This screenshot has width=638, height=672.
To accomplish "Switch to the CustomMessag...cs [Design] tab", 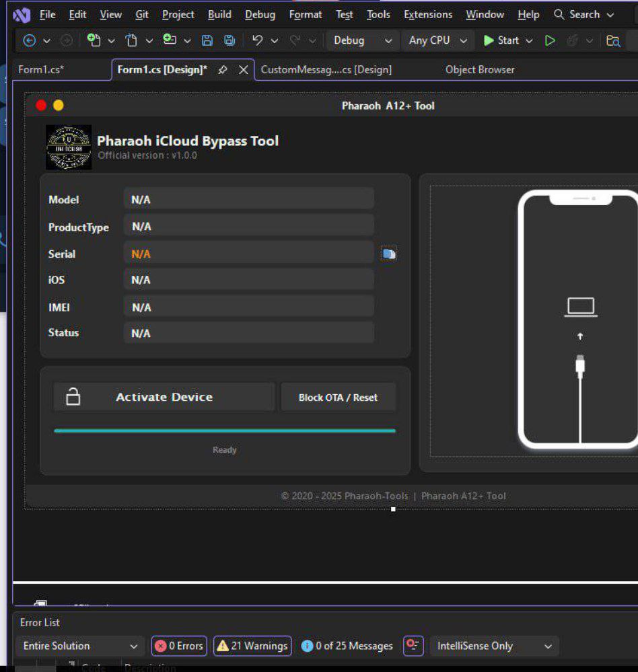I will click(326, 70).
